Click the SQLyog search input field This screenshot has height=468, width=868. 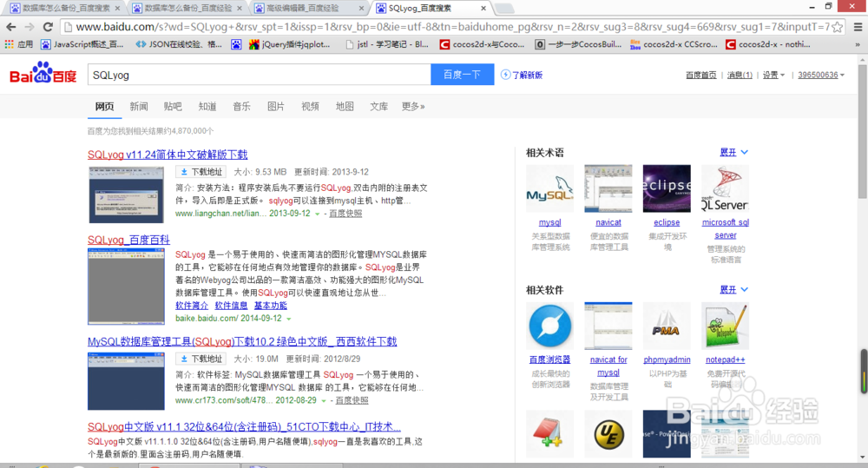259,74
